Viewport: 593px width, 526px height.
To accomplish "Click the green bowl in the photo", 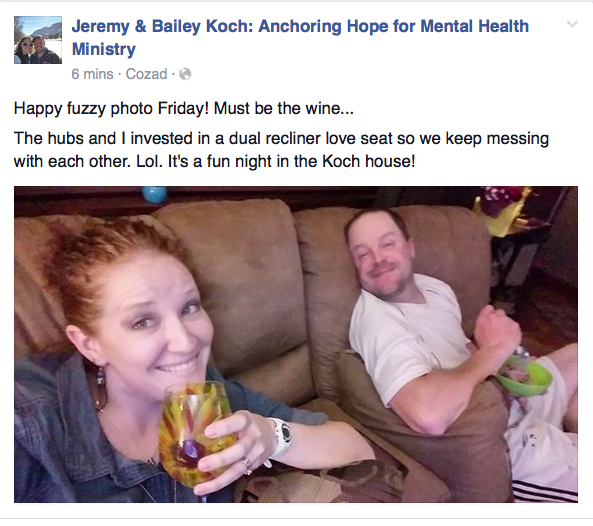I will pyautogui.click(x=526, y=376).
